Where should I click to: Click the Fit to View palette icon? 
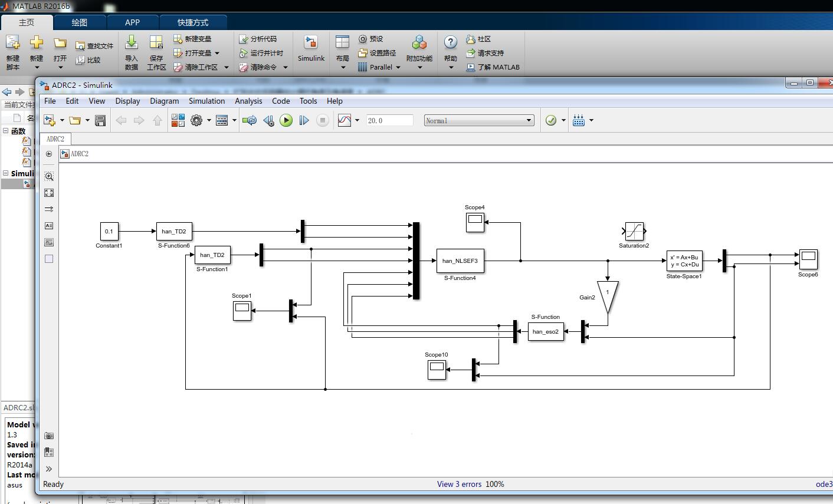point(49,193)
